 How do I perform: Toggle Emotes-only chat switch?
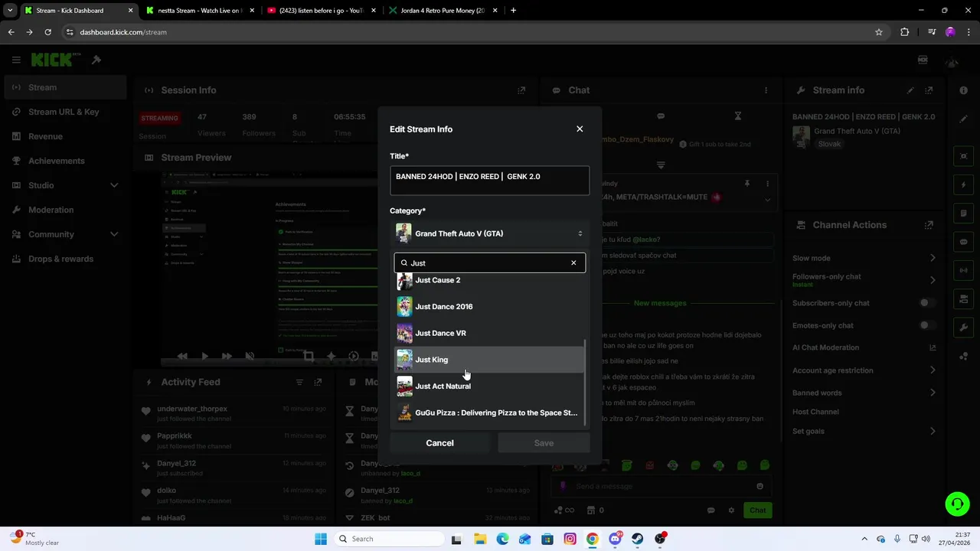click(x=927, y=325)
